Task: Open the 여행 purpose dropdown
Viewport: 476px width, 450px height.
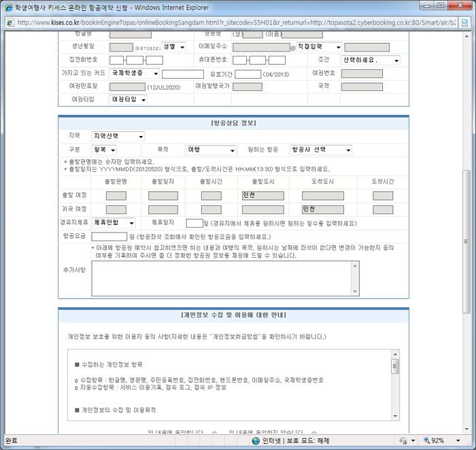Action: 211,150
